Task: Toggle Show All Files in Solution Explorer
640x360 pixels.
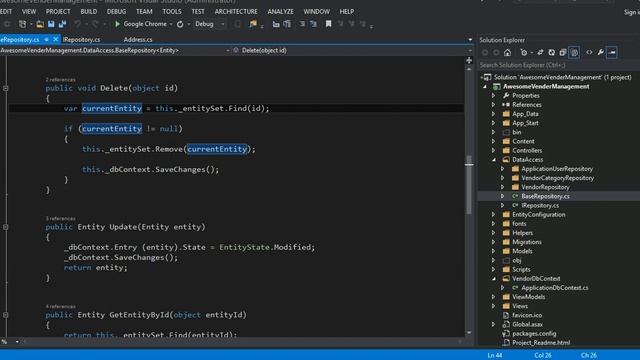Action: tap(574, 52)
